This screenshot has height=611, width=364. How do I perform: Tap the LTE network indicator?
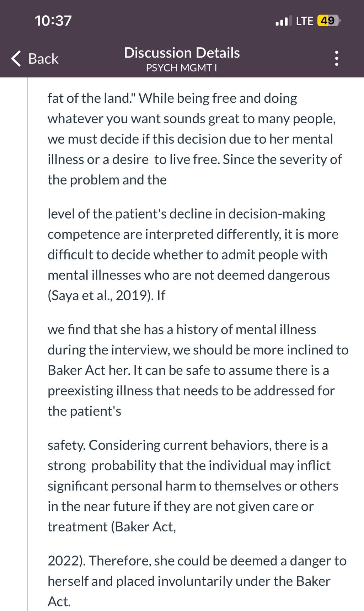(x=304, y=21)
